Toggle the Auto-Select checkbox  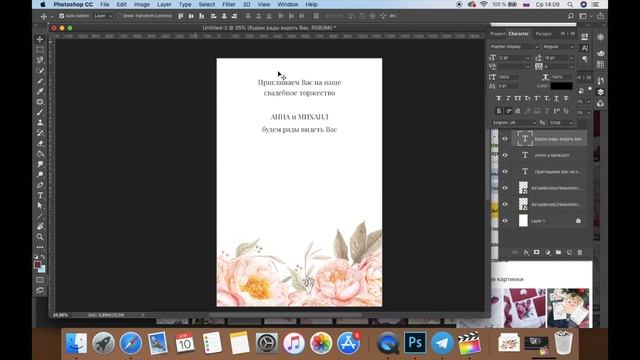point(62,16)
